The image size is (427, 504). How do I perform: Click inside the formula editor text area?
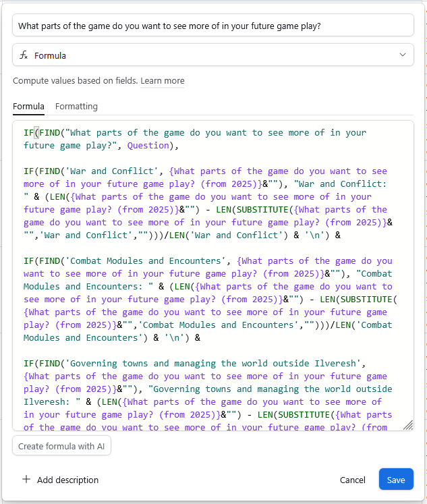coord(213,276)
